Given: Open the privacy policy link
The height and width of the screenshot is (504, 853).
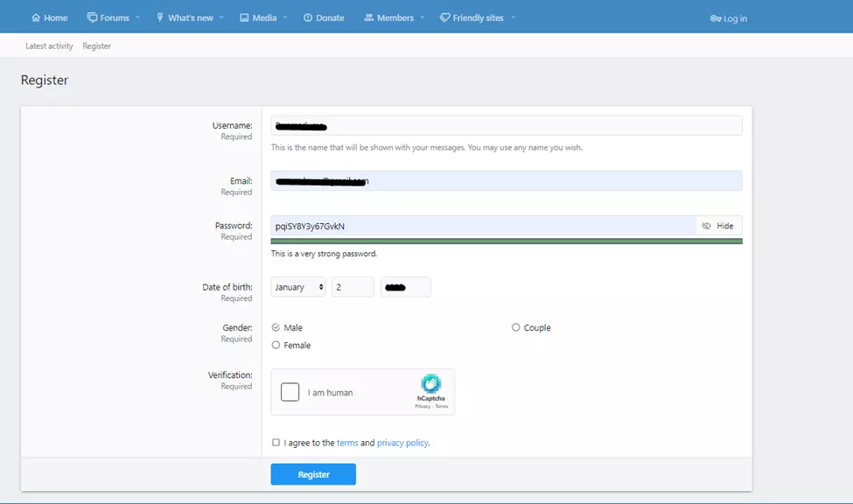Looking at the screenshot, I should click(402, 443).
